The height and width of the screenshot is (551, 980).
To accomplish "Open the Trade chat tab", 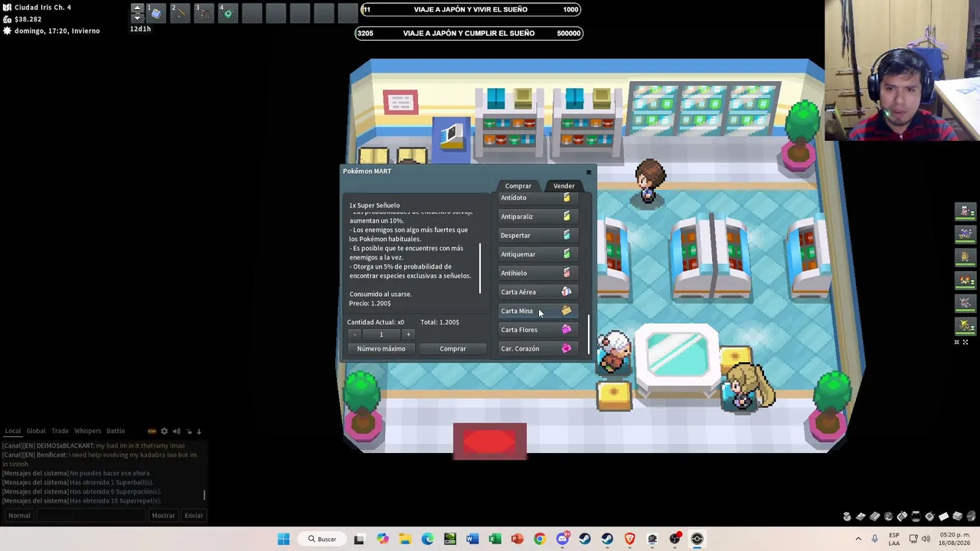I will (60, 431).
